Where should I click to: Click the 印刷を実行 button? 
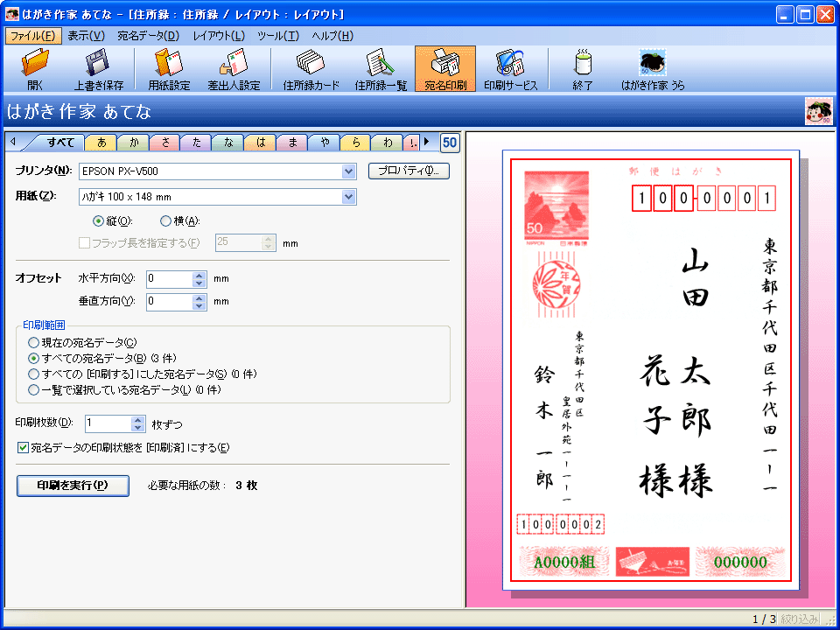(73, 486)
